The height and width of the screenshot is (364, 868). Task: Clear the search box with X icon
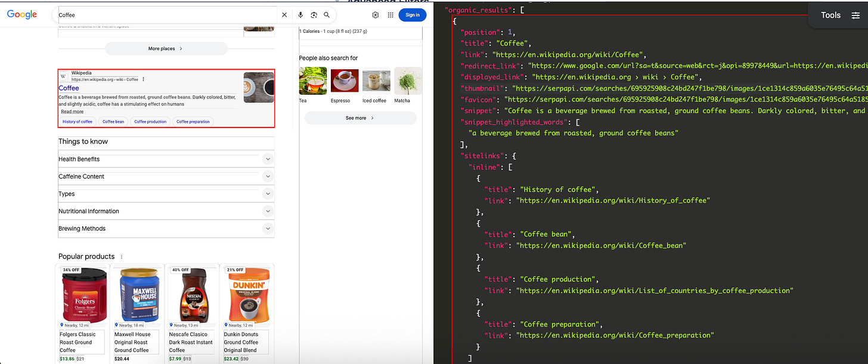pos(284,15)
